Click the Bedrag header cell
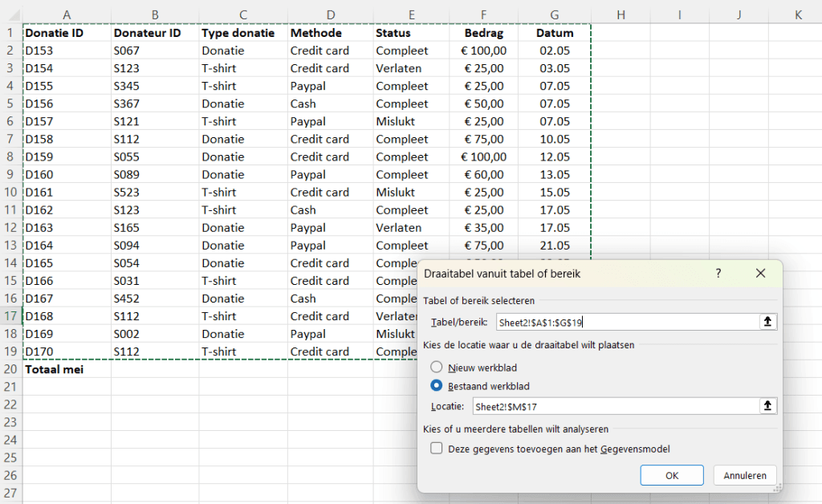The width and height of the screenshot is (822, 504). coord(486,33)
